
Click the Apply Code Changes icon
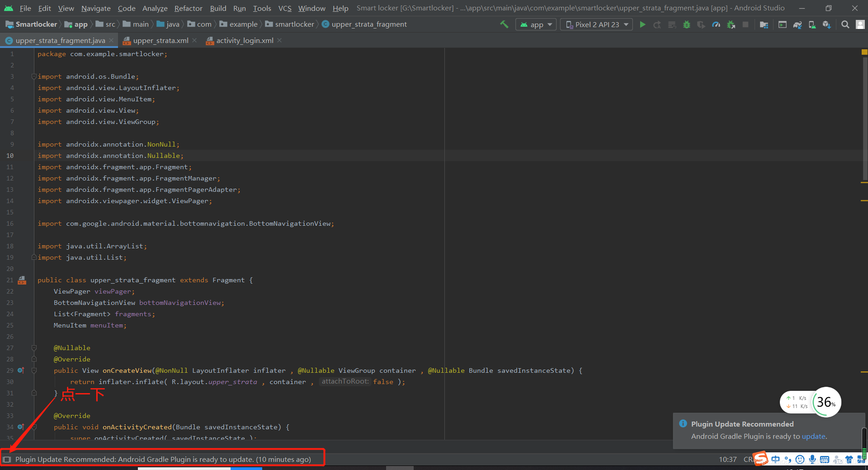tap(672, 24)
